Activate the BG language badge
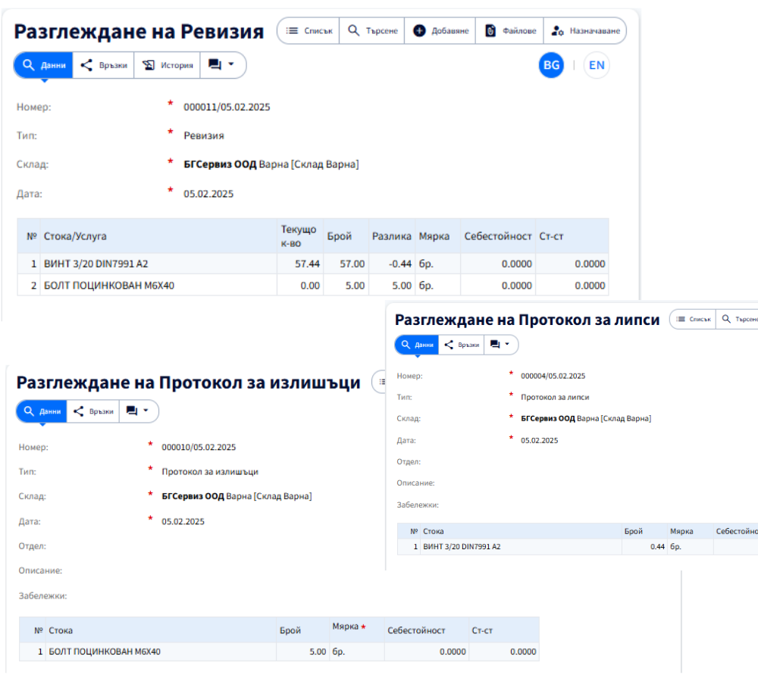758x700 pixels. (x=551, y=65)
